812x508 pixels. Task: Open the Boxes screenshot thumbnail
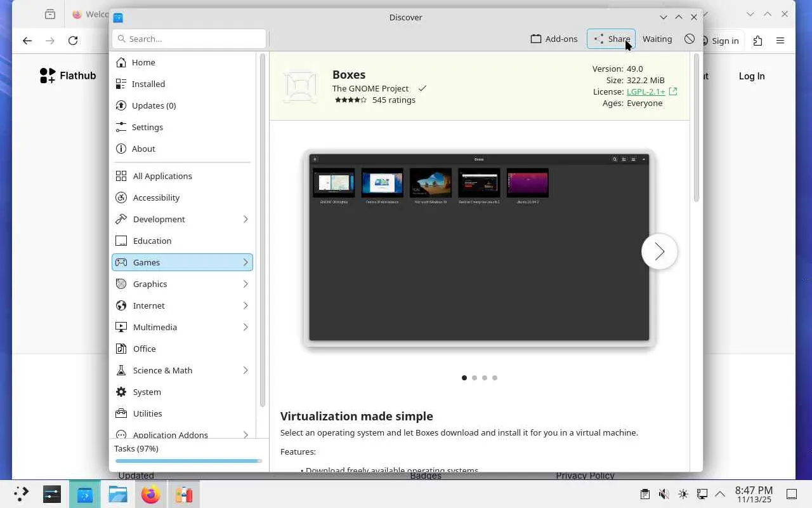(479, 248)
